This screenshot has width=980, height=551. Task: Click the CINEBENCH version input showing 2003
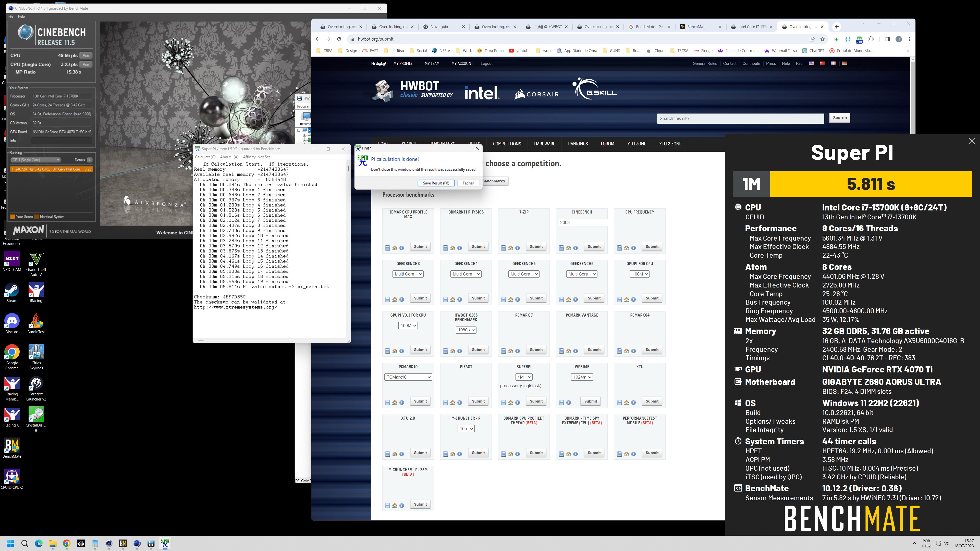[x=586, y=223]
